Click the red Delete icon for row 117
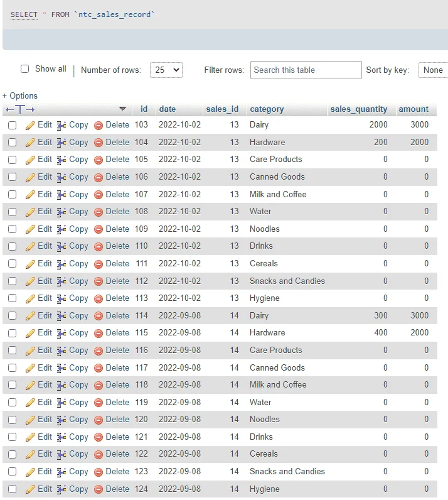Image resolution: width=448 pixels, height=500 pixels. coord(99,368)
